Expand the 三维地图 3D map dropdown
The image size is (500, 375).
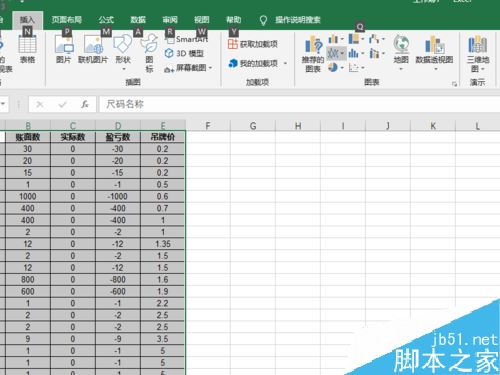click(482, 69)
